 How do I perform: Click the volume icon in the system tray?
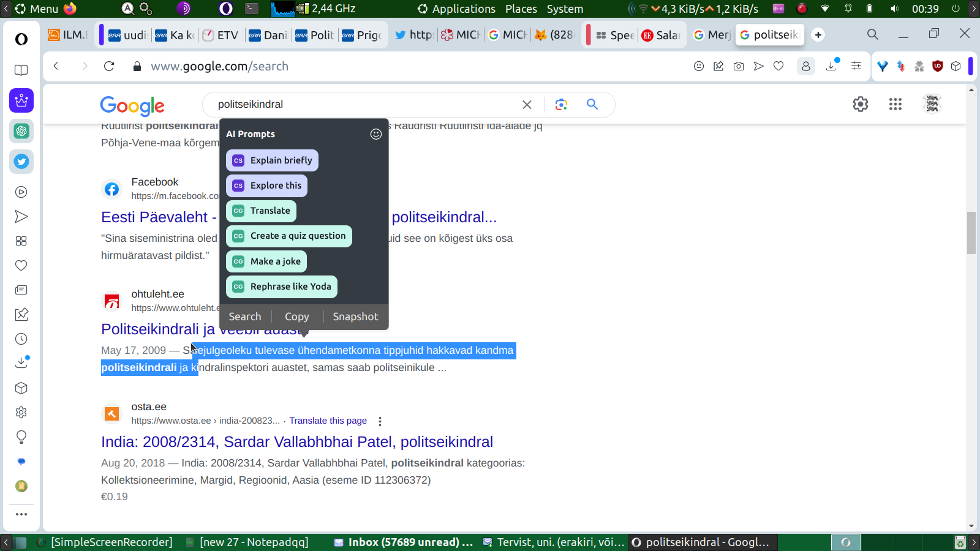pos(895,9)
